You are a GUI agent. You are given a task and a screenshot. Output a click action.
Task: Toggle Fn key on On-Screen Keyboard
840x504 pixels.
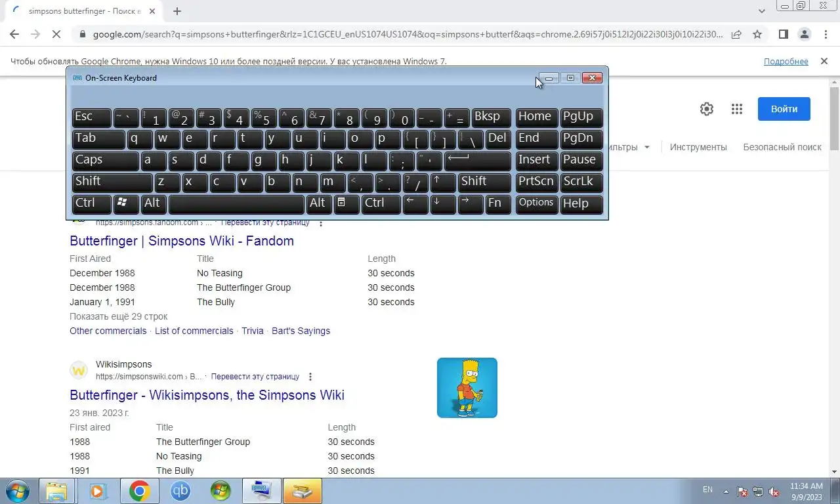coord(498,203)
